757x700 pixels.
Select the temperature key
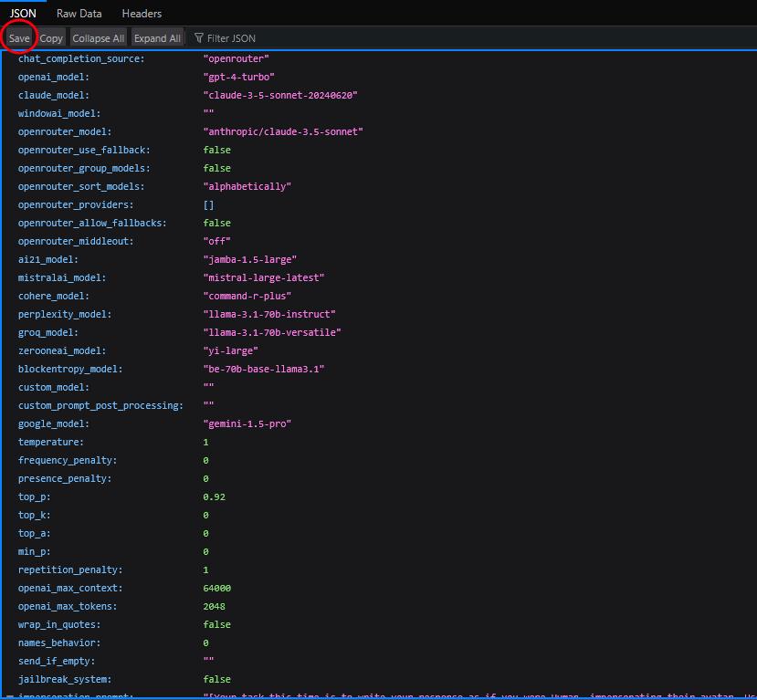tap(51, 443)
